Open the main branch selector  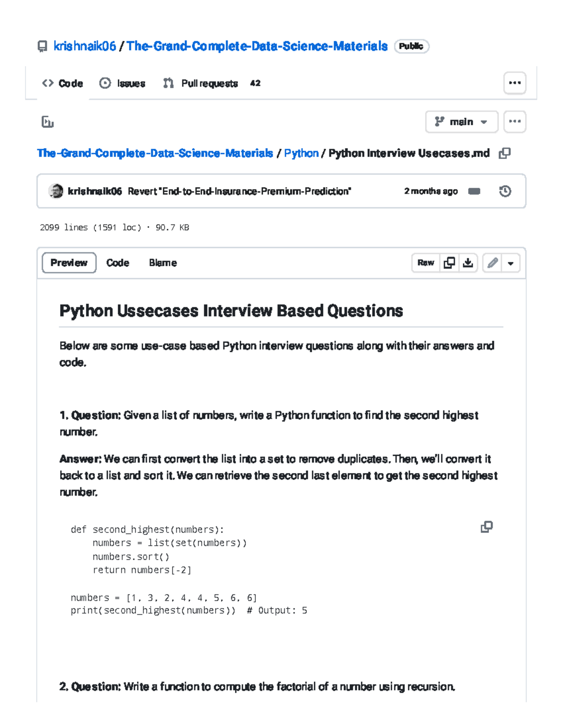point(461,122)
